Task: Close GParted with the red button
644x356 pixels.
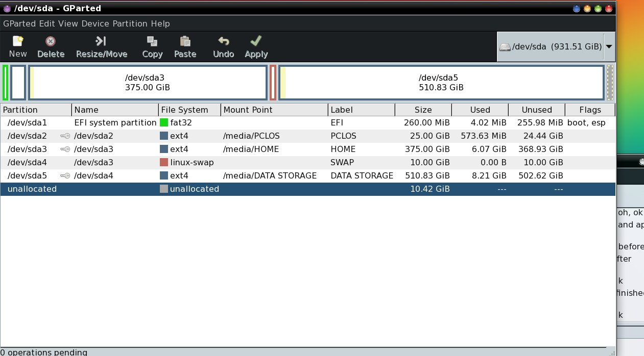Action: [609, 9]
